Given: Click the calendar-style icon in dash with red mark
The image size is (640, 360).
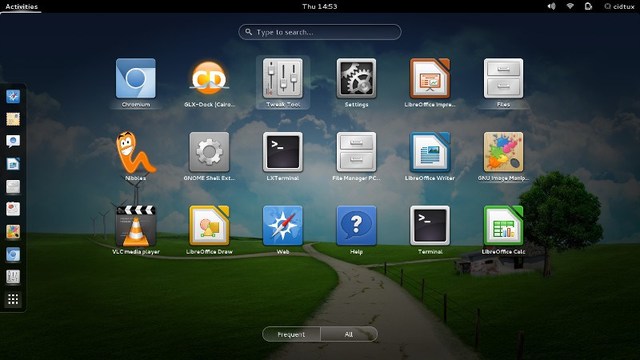Looking at the screenshot, I should 13,209.
